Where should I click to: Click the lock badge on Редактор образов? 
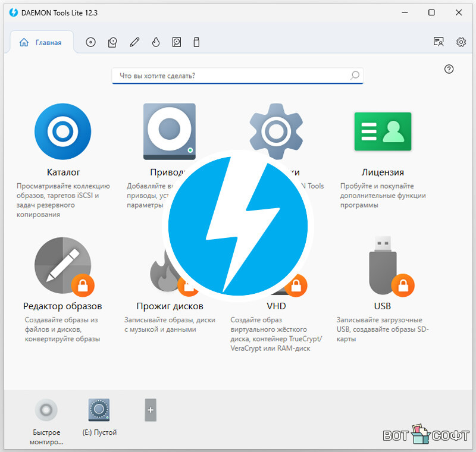click(x=83, y=285)
